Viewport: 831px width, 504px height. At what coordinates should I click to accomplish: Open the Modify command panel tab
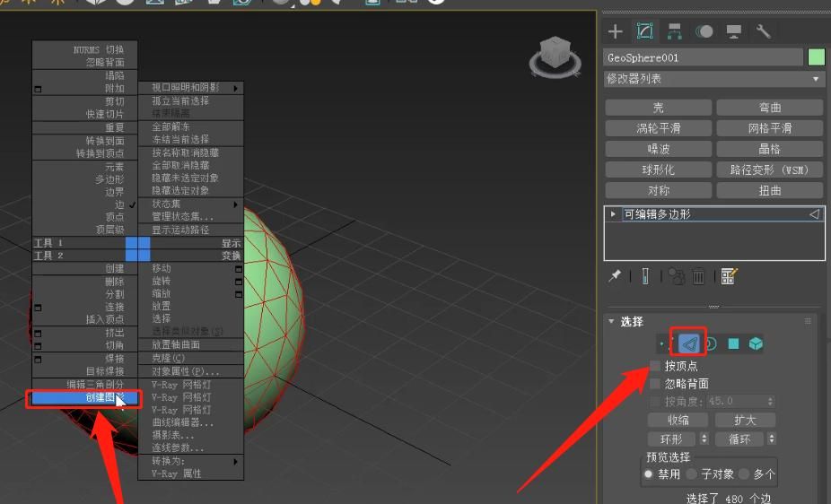click(x=645, y=31)
